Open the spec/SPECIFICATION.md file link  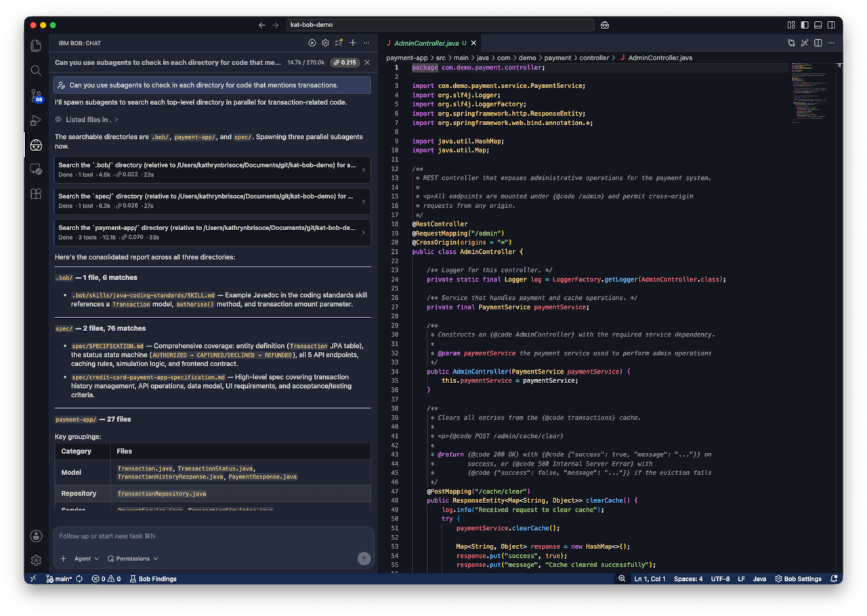pos(108,346)
